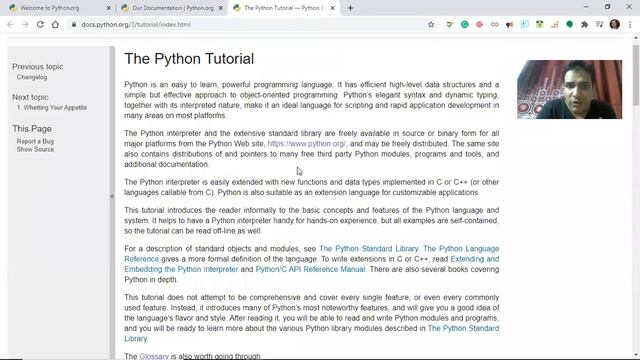The width and height of the screenshot is (640, 360).
Task: Click the address bar URL field
Action: pos(249,24)
